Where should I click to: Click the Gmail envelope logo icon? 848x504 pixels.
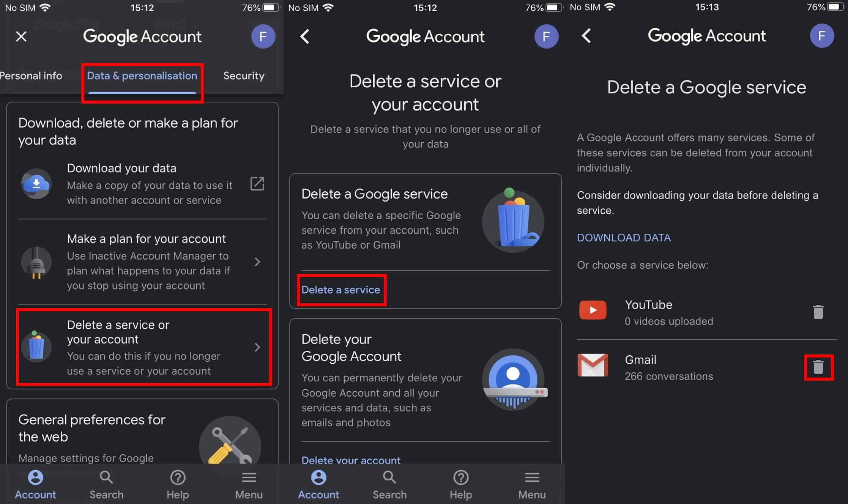click(x=593, y=365)
